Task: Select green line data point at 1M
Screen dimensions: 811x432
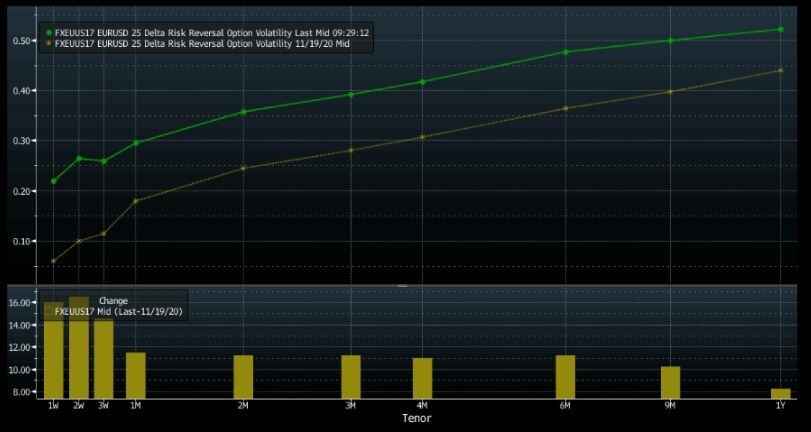Action: point(136,143)
